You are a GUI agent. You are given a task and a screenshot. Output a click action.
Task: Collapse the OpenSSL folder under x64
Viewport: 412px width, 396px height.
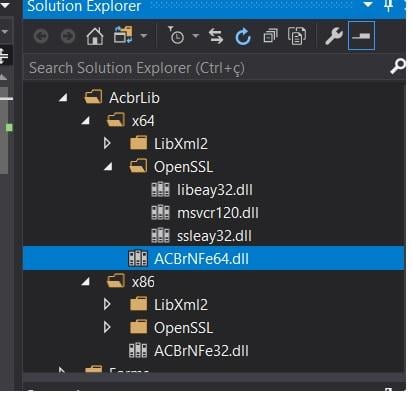pyautogui.click(x=108, y=166)
